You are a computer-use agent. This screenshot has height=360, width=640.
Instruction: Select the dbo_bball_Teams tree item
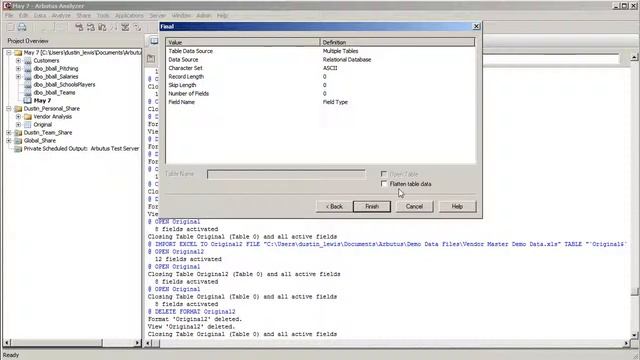pos(54,93)
